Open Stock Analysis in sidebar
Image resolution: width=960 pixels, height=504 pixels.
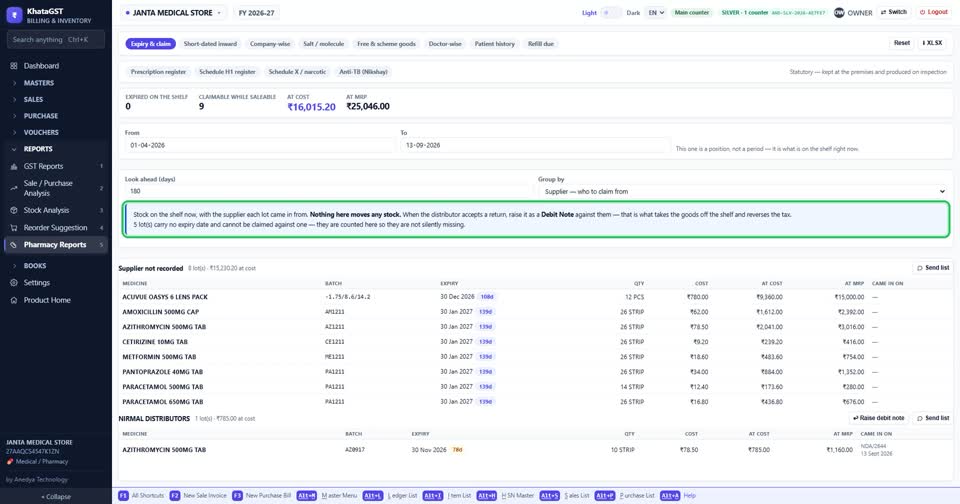point(55,210)
